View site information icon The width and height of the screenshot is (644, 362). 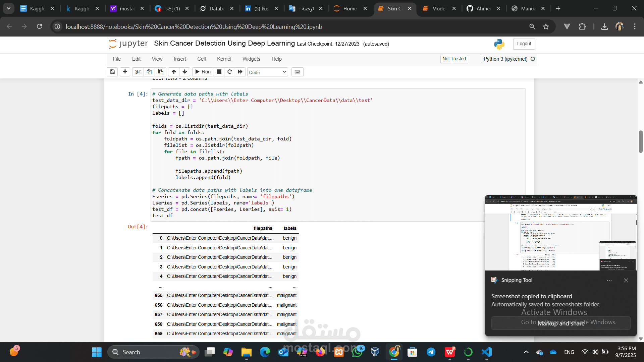pyautogui.click(x=58, y=26)
